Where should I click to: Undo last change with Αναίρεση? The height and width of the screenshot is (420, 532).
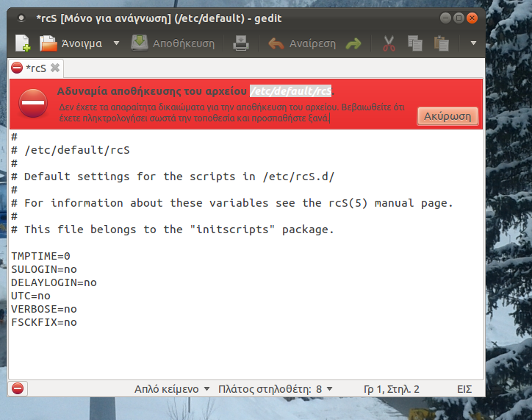pyautogui.click(x=301, y=43)
